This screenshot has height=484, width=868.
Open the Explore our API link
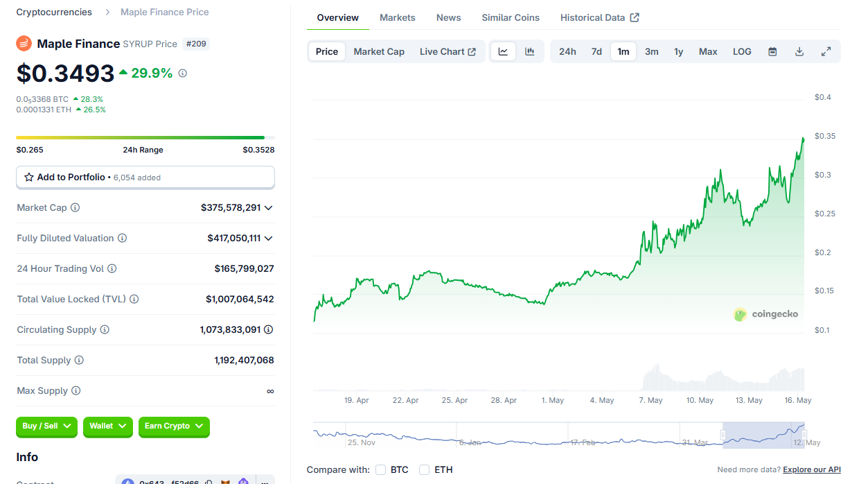click(812, 469)
